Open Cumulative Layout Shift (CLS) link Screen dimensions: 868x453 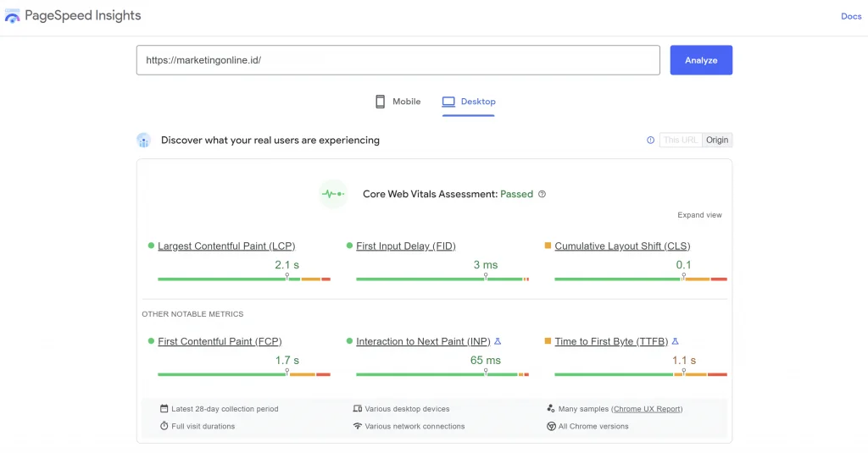[x=622, y=246]
